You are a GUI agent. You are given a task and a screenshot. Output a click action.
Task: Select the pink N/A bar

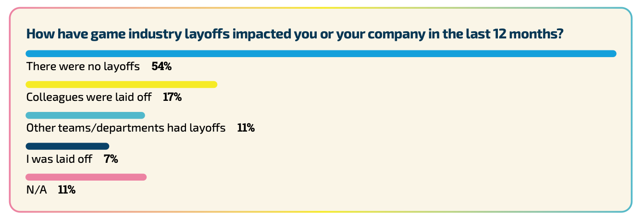[x=86, y=177]
